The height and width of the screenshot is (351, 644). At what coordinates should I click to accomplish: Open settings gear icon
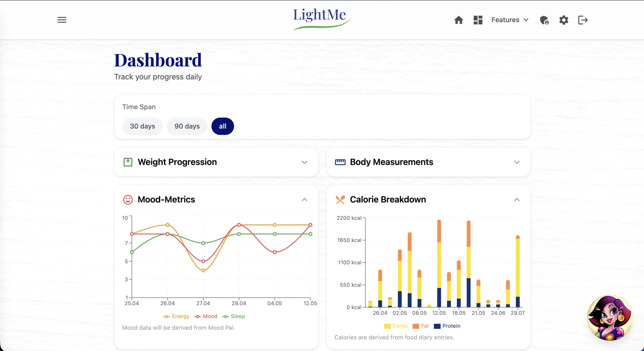pyautogui.click(x=563, y=20)
